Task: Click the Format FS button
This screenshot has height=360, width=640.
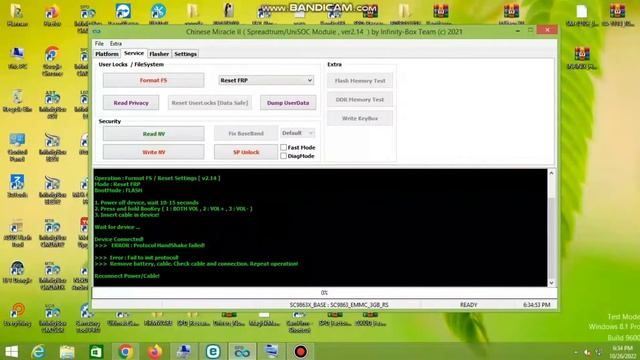Action: tap(153, 80)
